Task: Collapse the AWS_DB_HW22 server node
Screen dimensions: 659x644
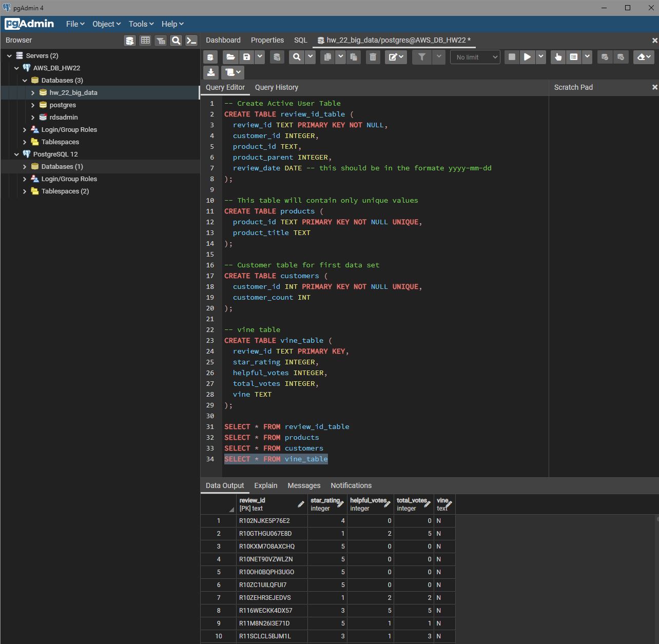Action: 16,68
